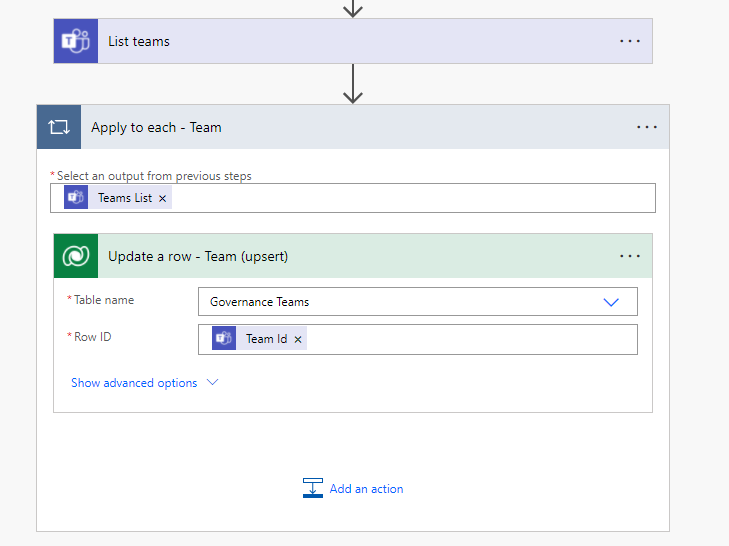Click the Teams icon on List teams

coord(76,41)
